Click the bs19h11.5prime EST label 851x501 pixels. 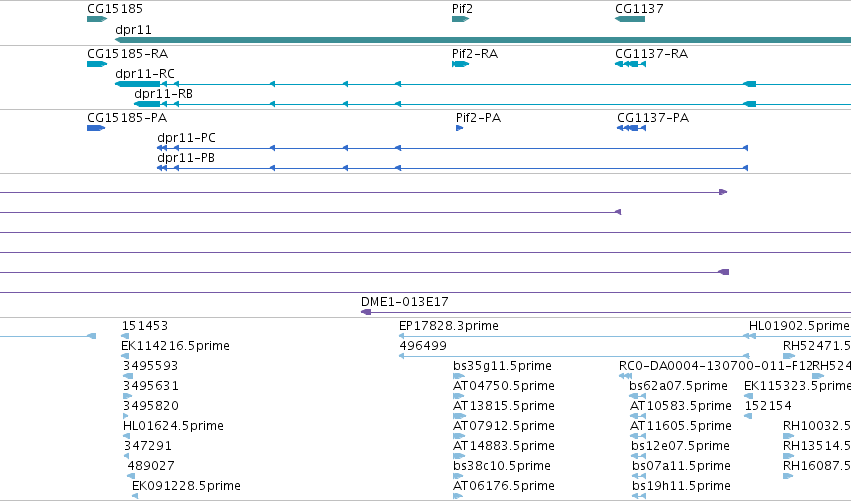681,486
